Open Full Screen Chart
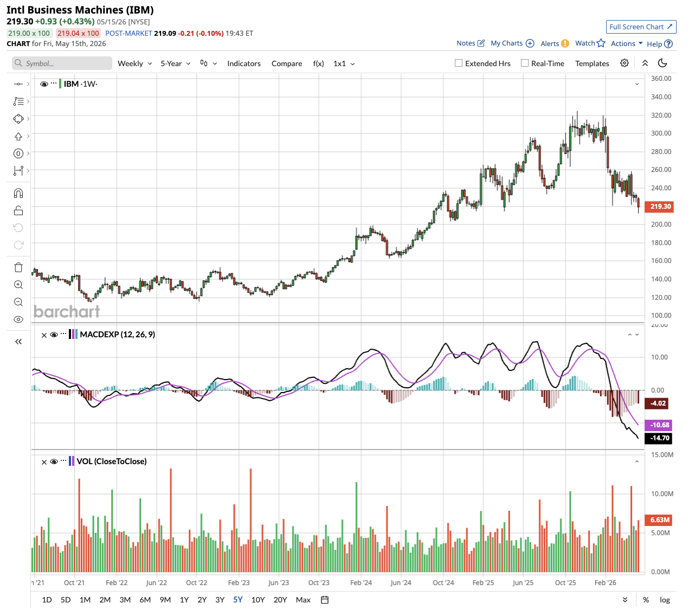695x616 pixels. point(641,27)
